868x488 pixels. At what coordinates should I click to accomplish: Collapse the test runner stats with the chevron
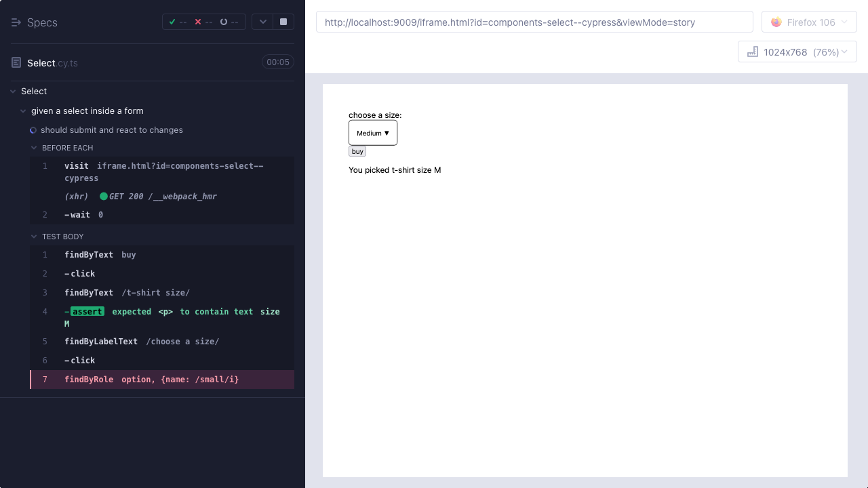263,21
